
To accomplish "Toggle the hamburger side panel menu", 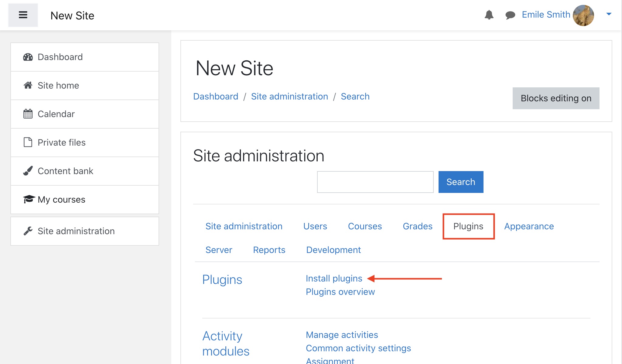I will 23,15.
